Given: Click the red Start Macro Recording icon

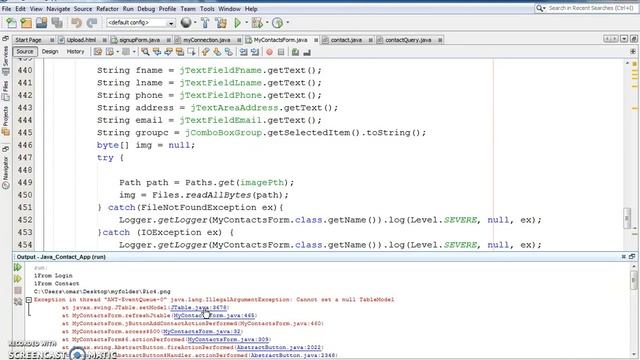Looking at the screenshot, I should (x=269, y=52).
